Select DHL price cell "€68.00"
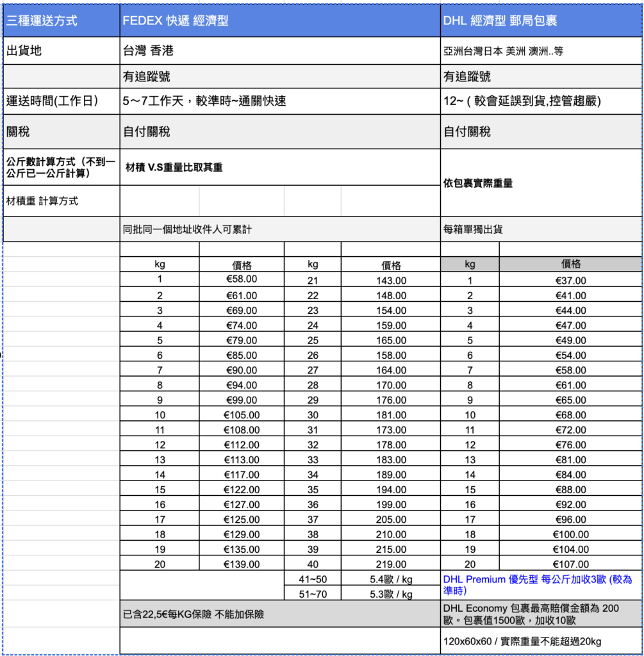The image size is (644, 656). coord(571,415)
